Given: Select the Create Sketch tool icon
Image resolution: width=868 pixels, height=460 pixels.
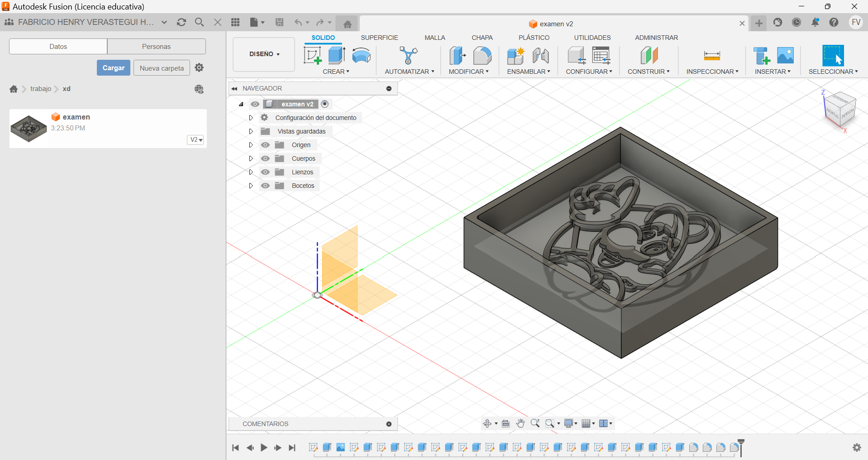Looking at the screenshot, I should coord(312,56).
